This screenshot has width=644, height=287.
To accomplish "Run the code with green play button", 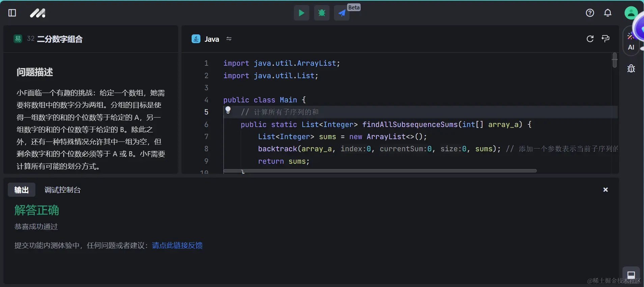I will (x=301, y=13).
